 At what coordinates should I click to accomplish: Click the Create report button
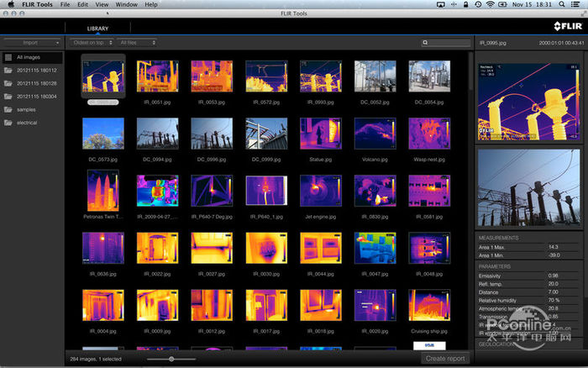445,359
